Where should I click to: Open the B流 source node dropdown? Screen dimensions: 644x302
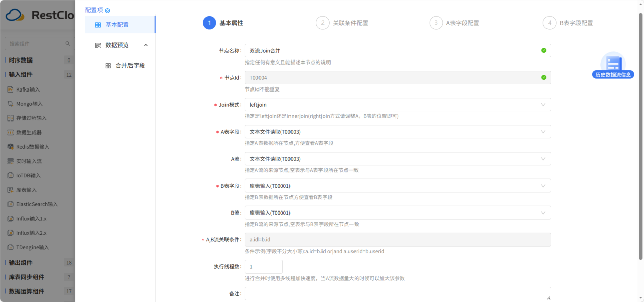[x=397, y=213]
